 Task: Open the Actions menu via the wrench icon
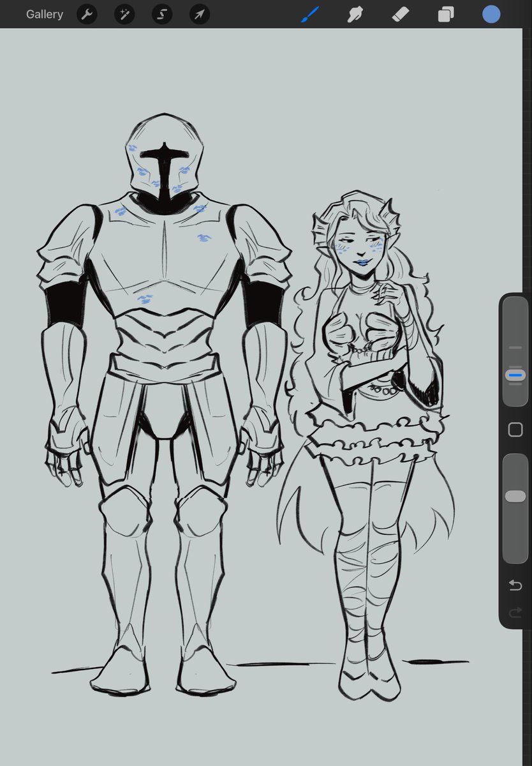point(87,14)
